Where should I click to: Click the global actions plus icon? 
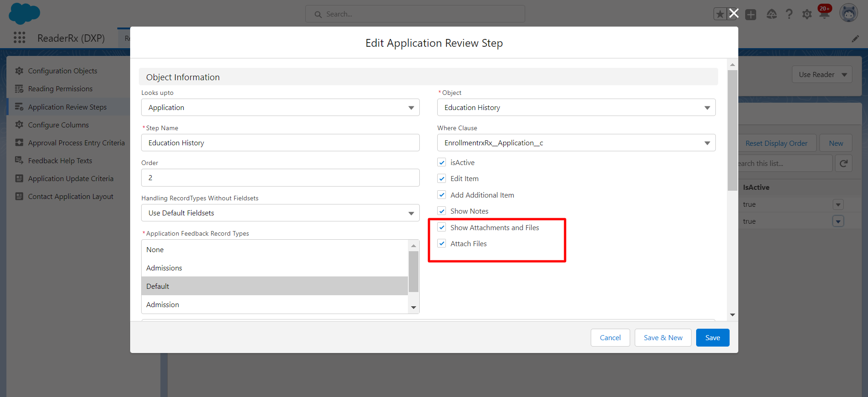(x=751, y=15)
